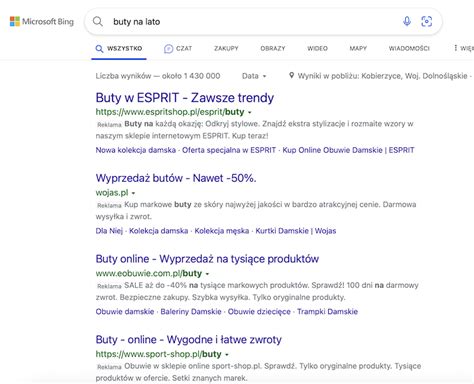
Task: Open Wojas 'Kolekcja damska' sitelink
Action: (x=158, y=231)
